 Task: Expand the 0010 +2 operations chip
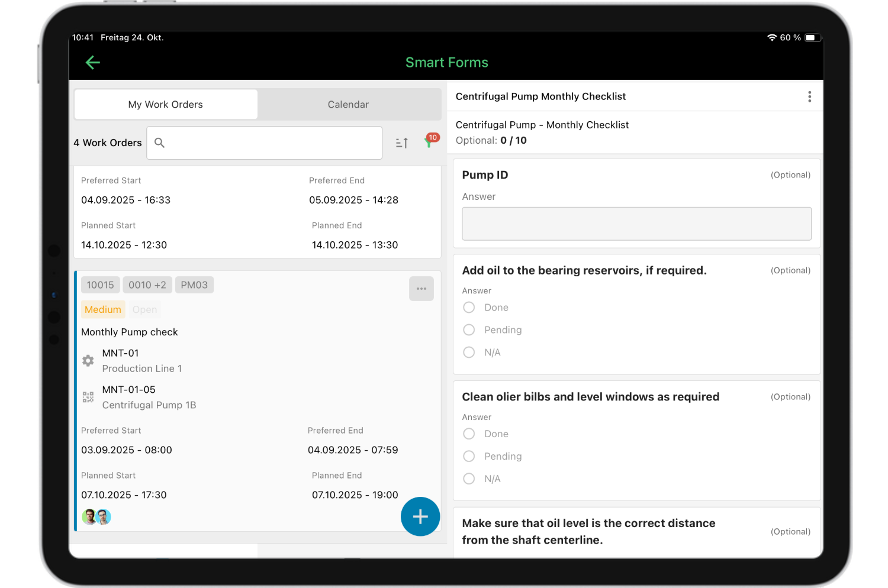147,285
